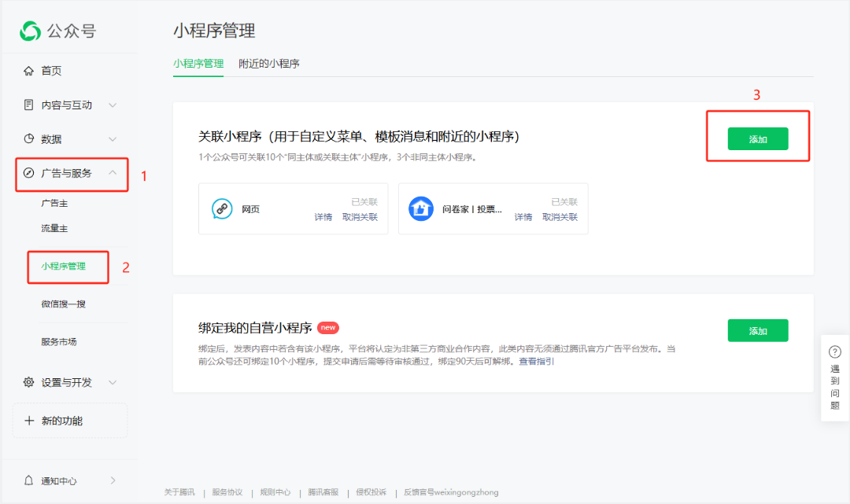Open 微信搜一搜 in the sidebar
The width and height of the screenshot is (850, 504).
(x=64, y=304)
